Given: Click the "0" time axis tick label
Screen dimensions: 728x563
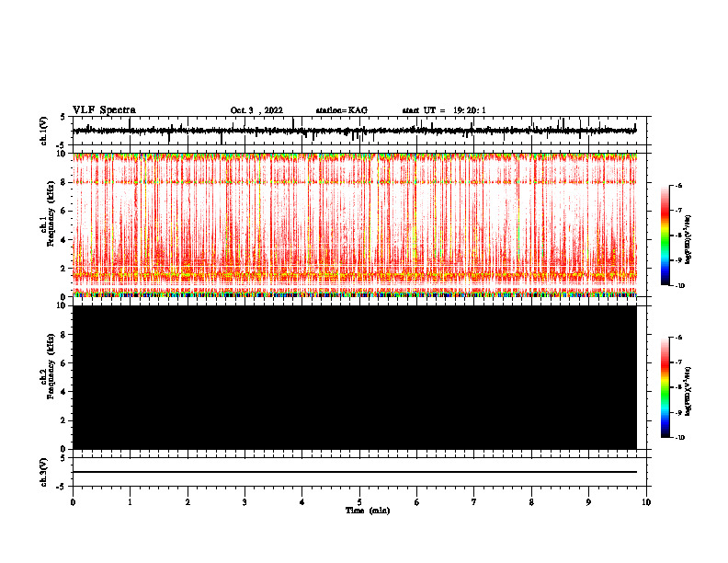Looking at the screenshot, I should [x=73, y=502].
